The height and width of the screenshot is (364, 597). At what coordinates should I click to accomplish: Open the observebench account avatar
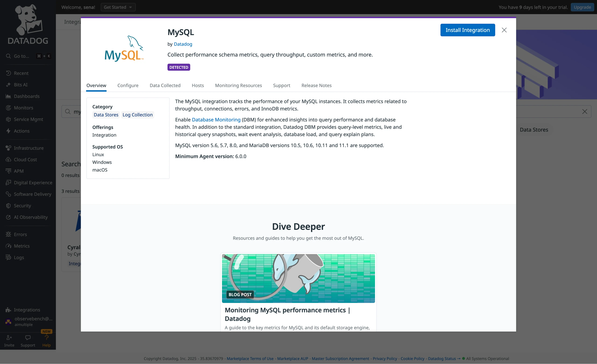(x=8, y=322)
